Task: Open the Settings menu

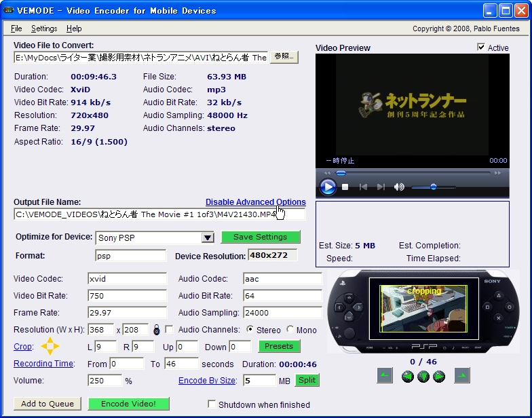Action: point(44,28)
